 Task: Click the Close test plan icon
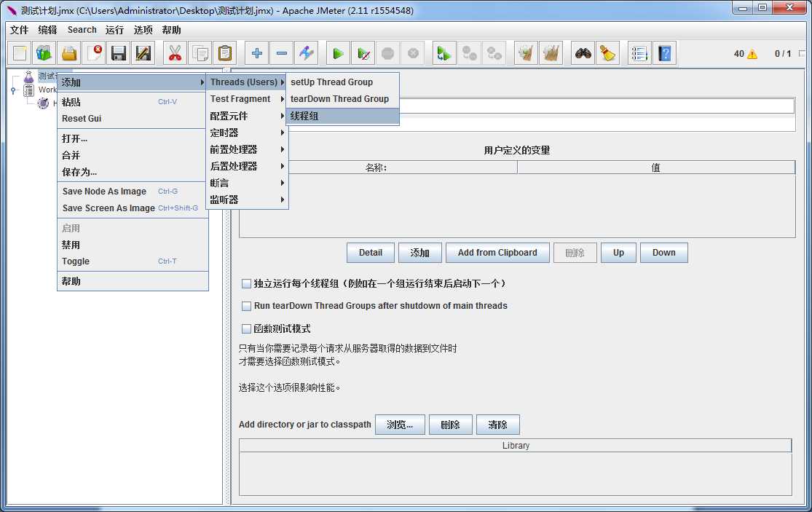pyautogui.click(x=94, y=53)
